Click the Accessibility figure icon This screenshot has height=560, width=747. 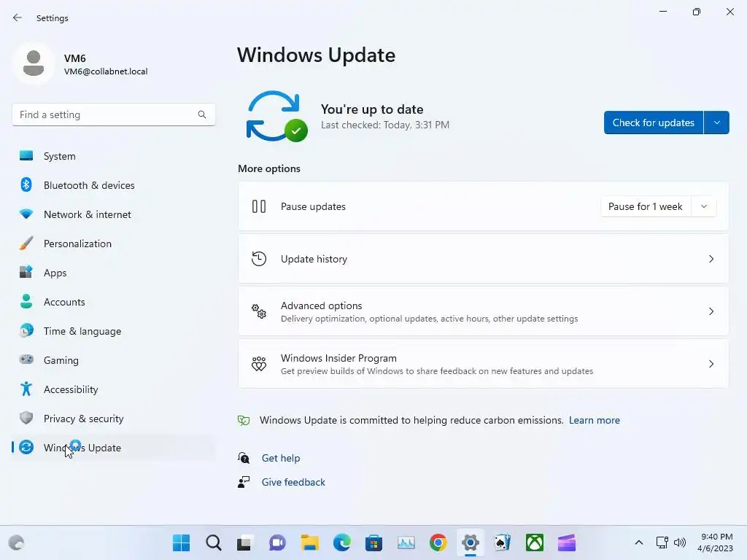coord(26,389)
